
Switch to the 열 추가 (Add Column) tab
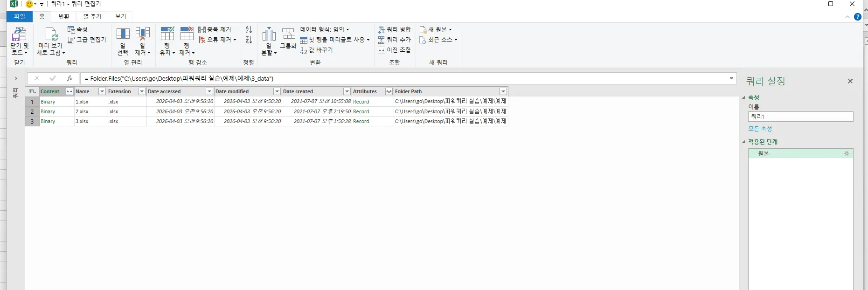[x=92, y=16]
